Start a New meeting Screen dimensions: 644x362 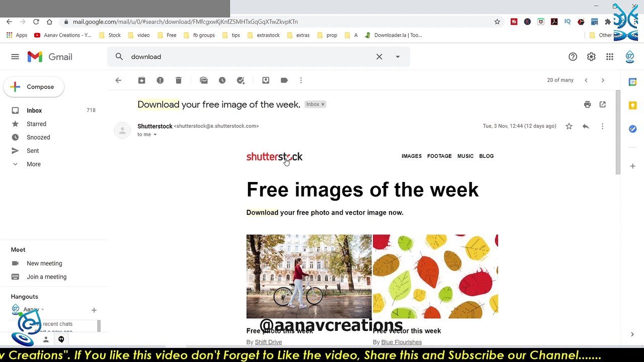tap(44, 263)
